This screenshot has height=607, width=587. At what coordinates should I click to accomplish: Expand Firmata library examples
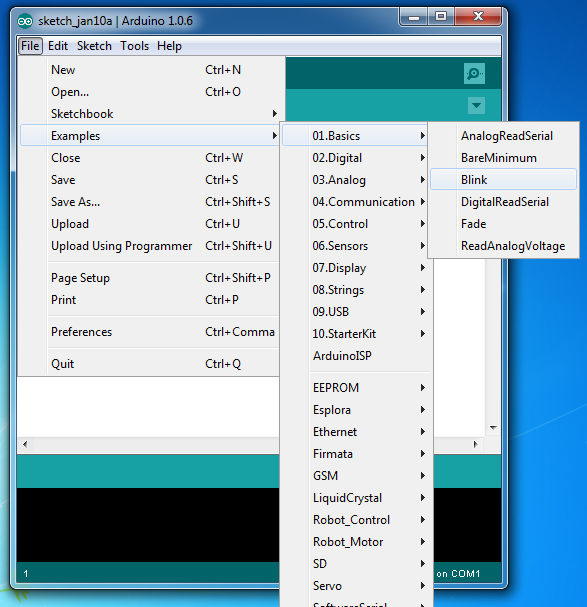355,454
